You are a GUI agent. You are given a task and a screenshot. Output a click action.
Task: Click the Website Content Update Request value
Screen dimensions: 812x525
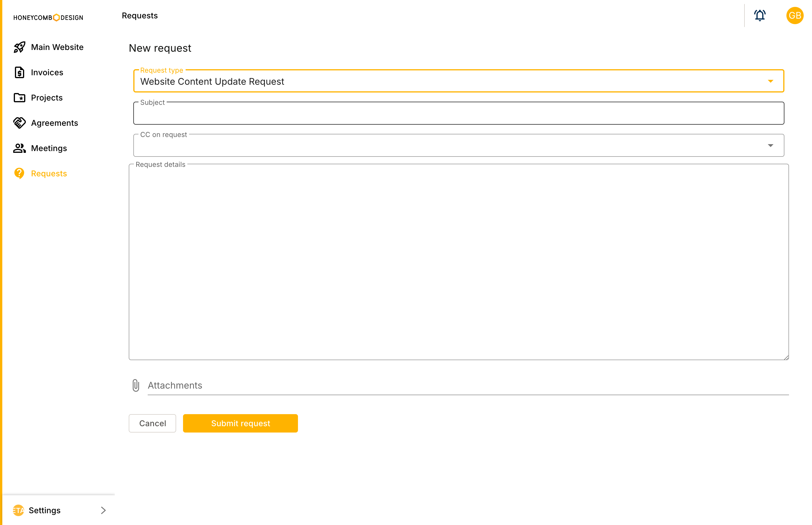[x=212, y=82]
